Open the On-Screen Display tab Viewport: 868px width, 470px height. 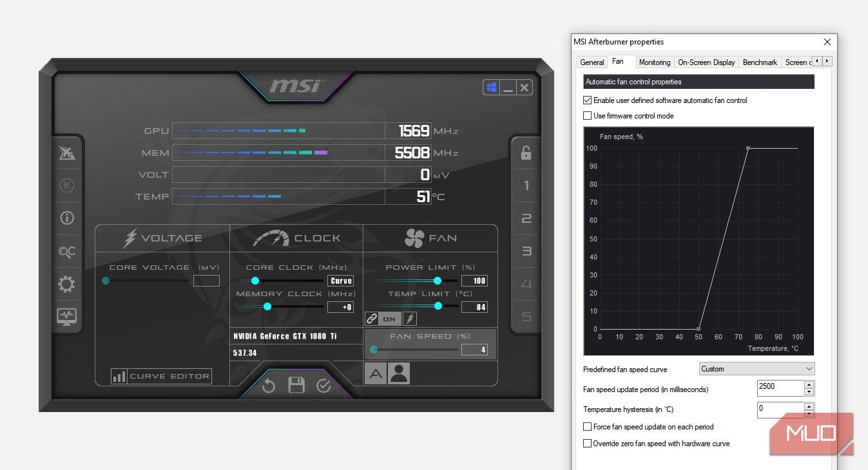(x=706, y=62)
